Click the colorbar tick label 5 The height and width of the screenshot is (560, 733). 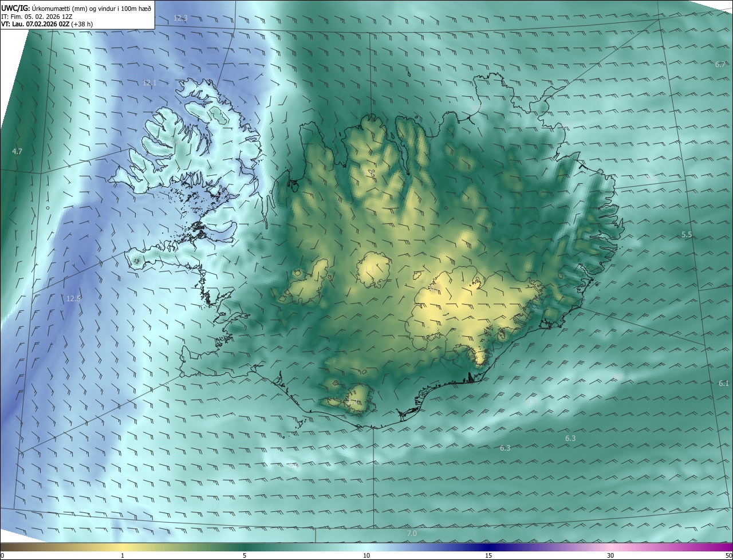tap(245, 555)
